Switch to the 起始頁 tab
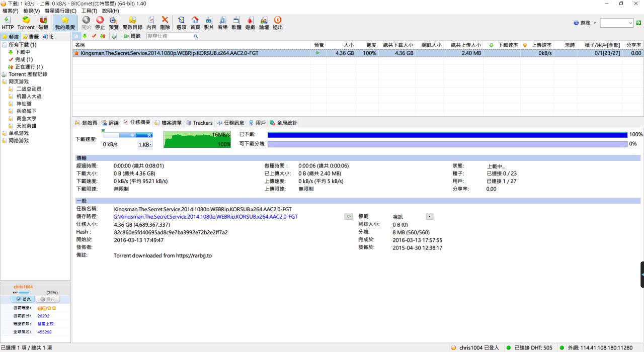The image size is (644, 352). pyautogui.click(x=86, y=123)
